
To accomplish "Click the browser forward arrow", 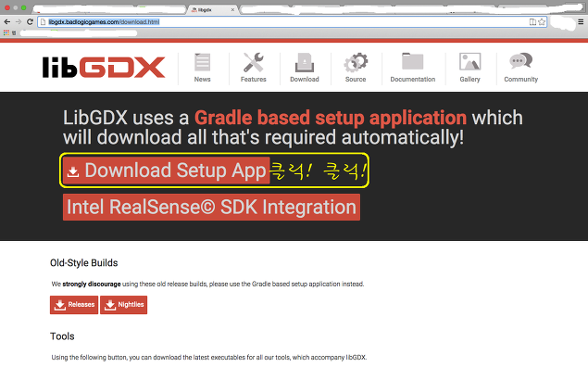I will 19,21.
